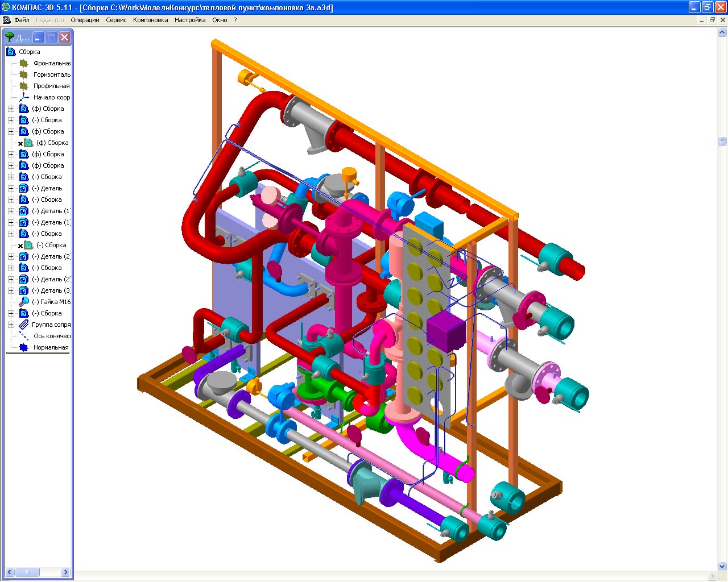The width and height of the screenshot is (728, 582).
Task: Click the root Сборка assembly icon in tree
Action: tap(11, 52)
